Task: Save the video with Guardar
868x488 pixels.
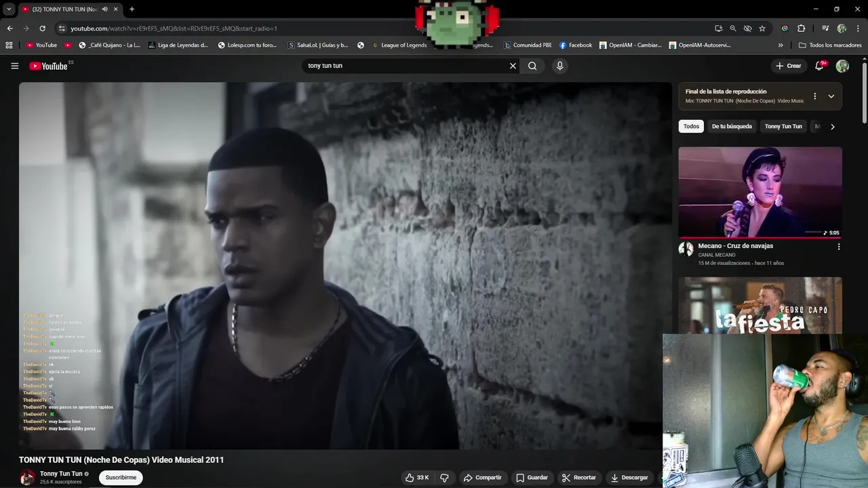Action: point(532,478)
